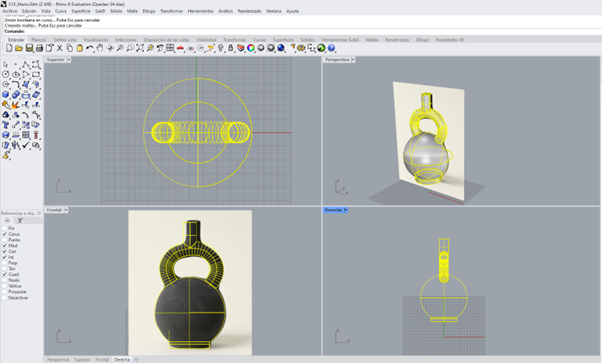The width and height of the screenshot is (602, 363).
Task: Click the New file icon
Action: (x=9, y=48)
